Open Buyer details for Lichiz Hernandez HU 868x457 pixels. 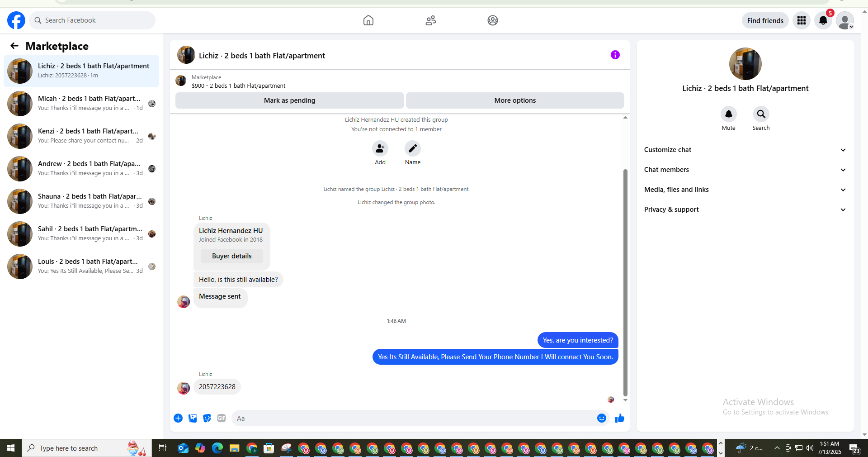[232, 256]
